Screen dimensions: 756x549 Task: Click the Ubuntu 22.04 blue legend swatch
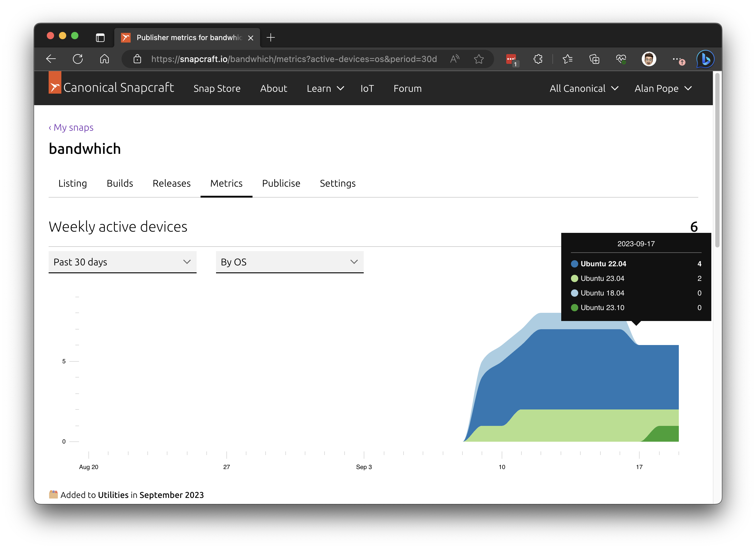point(574,264)
